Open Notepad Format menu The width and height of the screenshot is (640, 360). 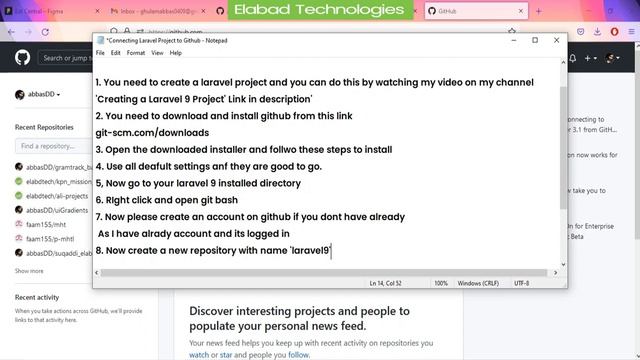(136, 53)
